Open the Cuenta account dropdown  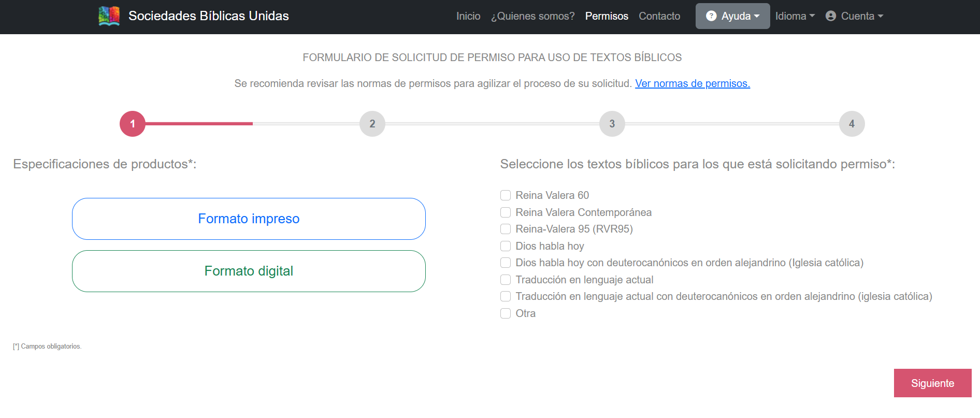click(x=854, y=16)
